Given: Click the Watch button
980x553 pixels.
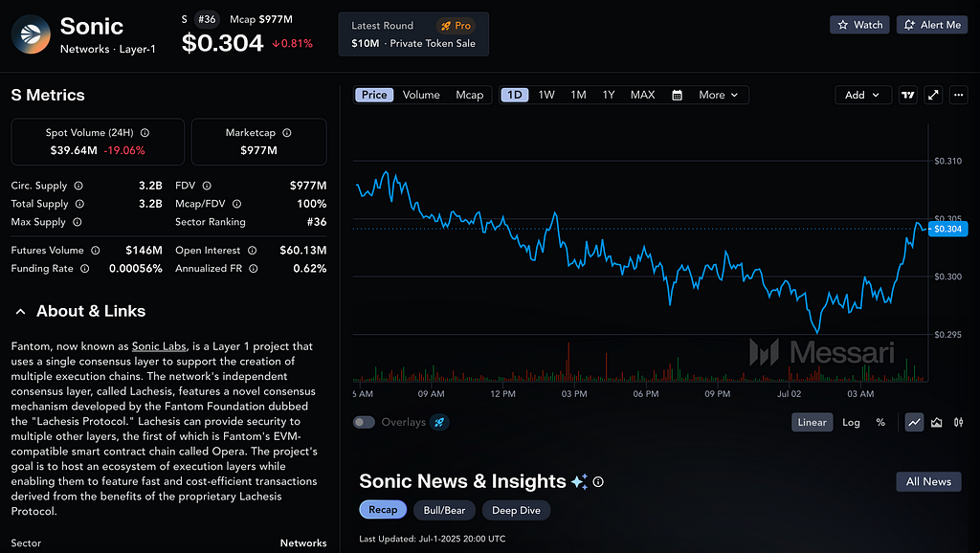Looking at the screenshot, I should (860, 25).
